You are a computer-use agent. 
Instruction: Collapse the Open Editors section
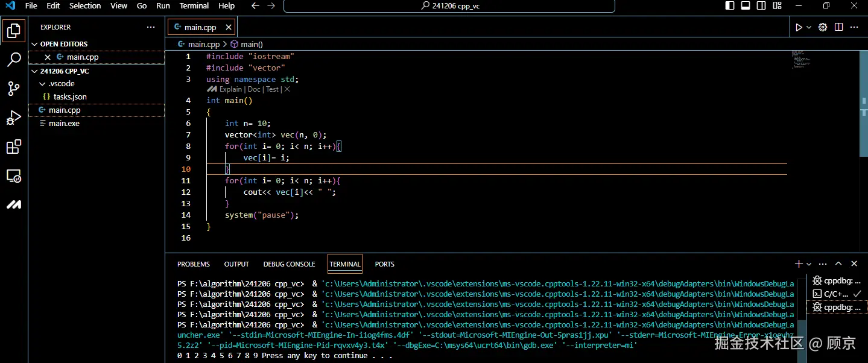coord(97,44)
